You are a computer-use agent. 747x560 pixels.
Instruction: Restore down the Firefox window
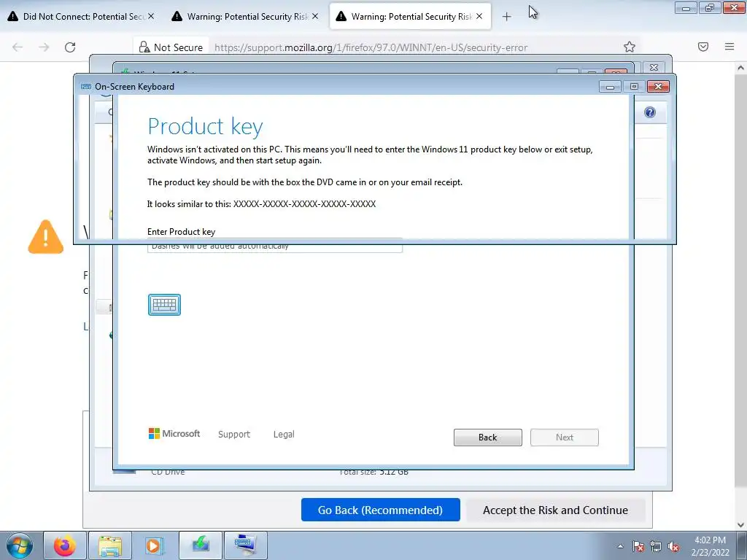(x=710, y=8)
